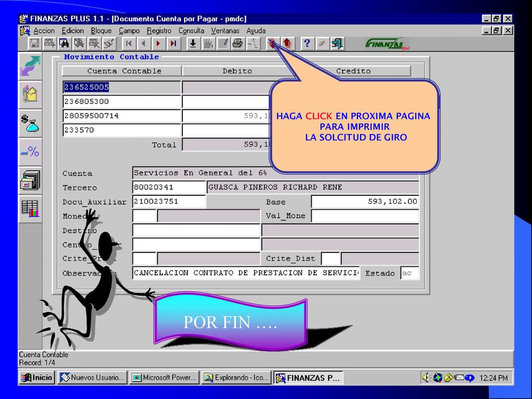Click the Credito column header

[x=353, y=71]
